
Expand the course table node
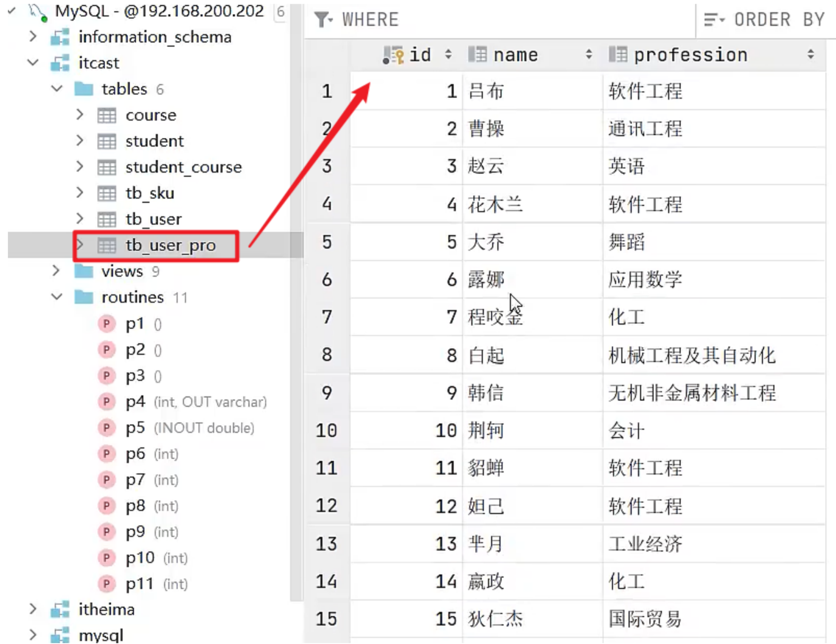[x=80, y=114]
